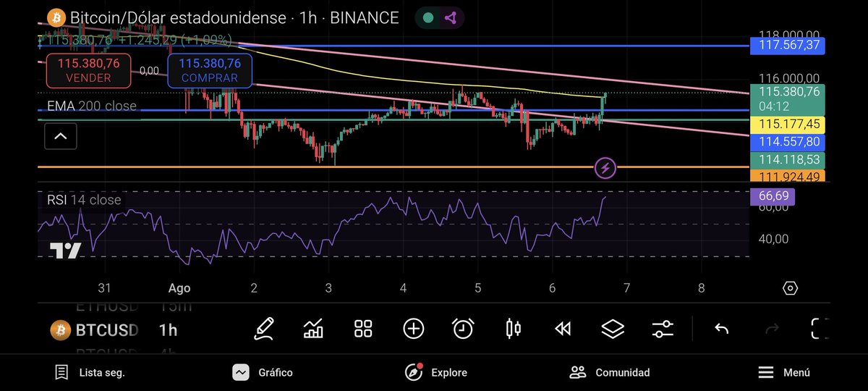Select the pencil drawing tool
Screen dimensions: 868x391
[x=264, y=329]
